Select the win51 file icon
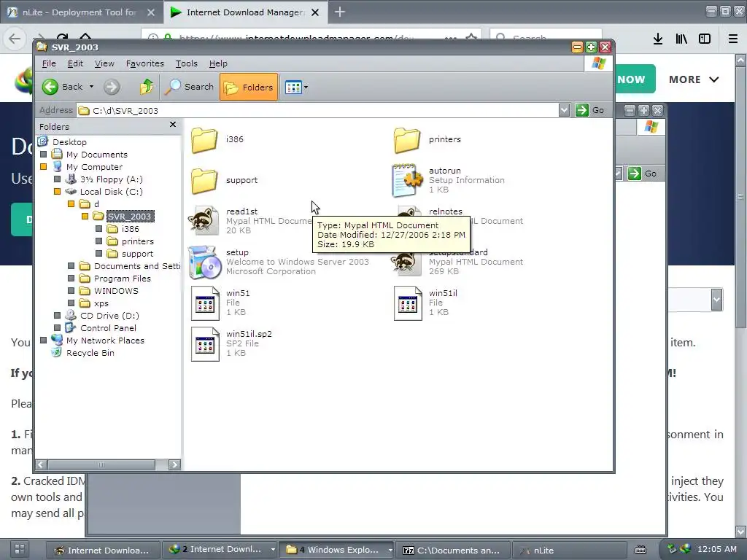This screenshot has width=747, height=560. pos(205,303)
